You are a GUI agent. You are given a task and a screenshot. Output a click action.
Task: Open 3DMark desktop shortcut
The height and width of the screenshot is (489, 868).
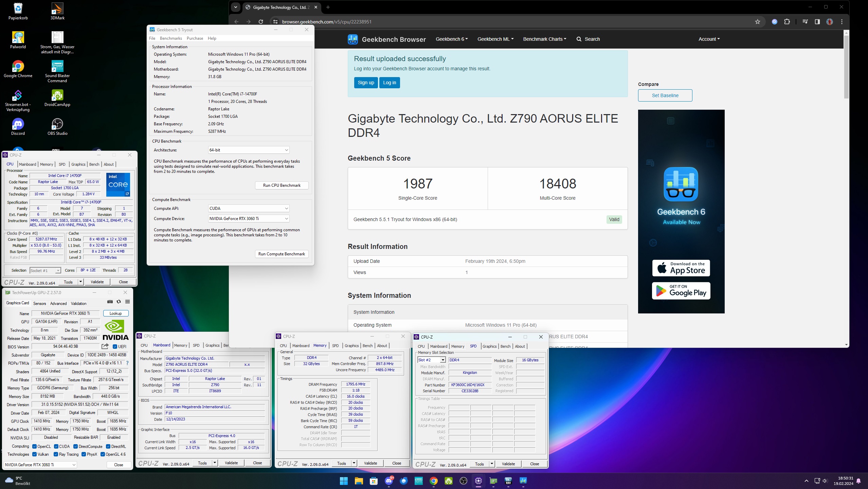point(57,11)
